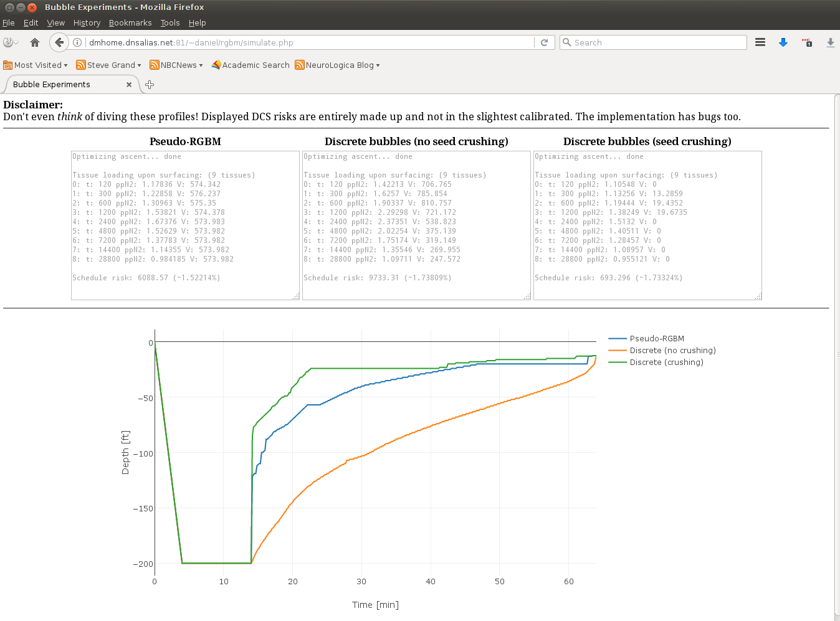The width and height of the screenshot is (840, 621).
Task: Click 'Discrete bubbles (seed crushing)' heading
Action: click(647, 141)
